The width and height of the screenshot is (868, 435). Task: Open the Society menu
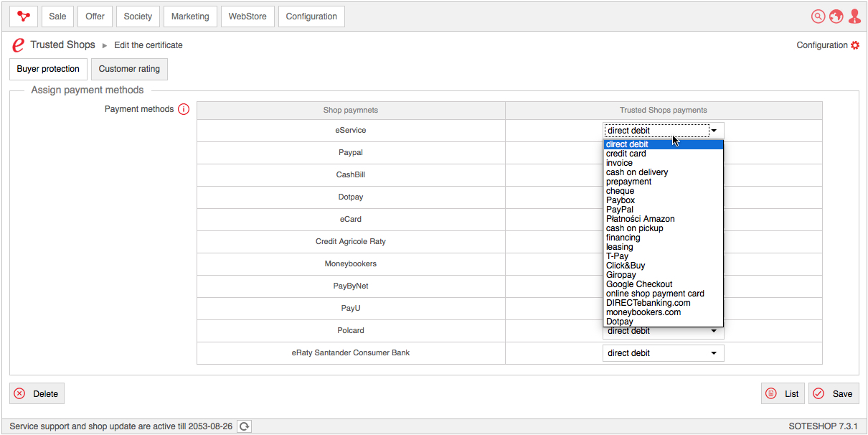[138, 17]
